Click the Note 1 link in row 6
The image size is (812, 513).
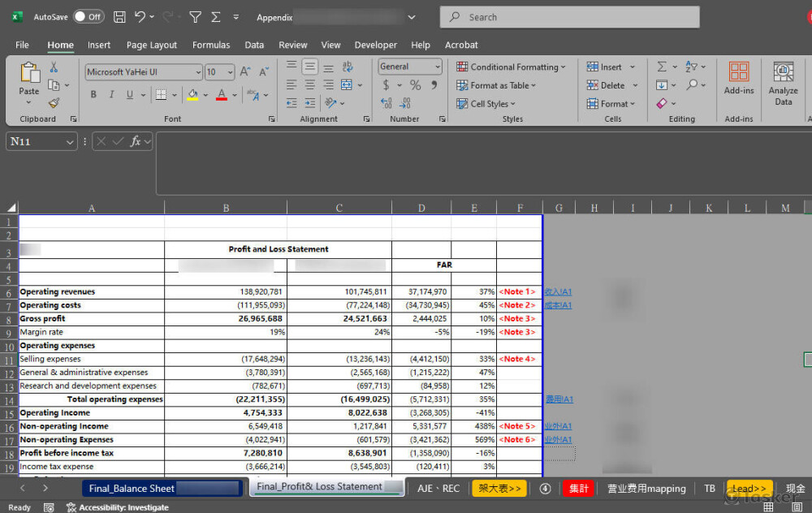517,292
